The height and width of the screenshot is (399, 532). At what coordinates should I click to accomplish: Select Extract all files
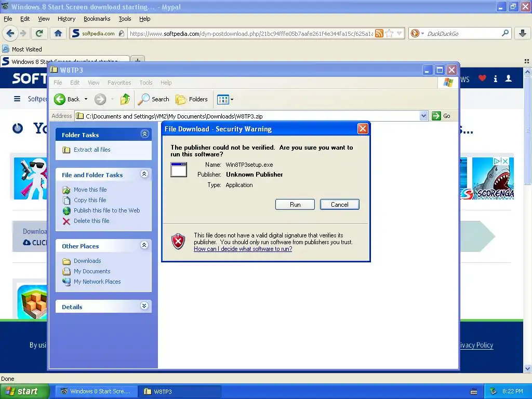pyautogui.click(x=92, y=150)
